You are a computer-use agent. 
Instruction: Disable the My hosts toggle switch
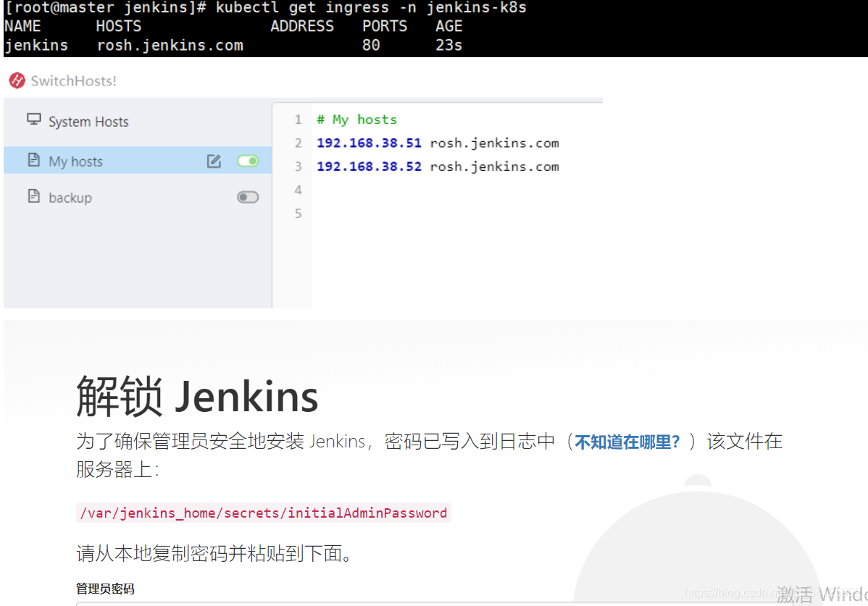(x=248, y=161)
